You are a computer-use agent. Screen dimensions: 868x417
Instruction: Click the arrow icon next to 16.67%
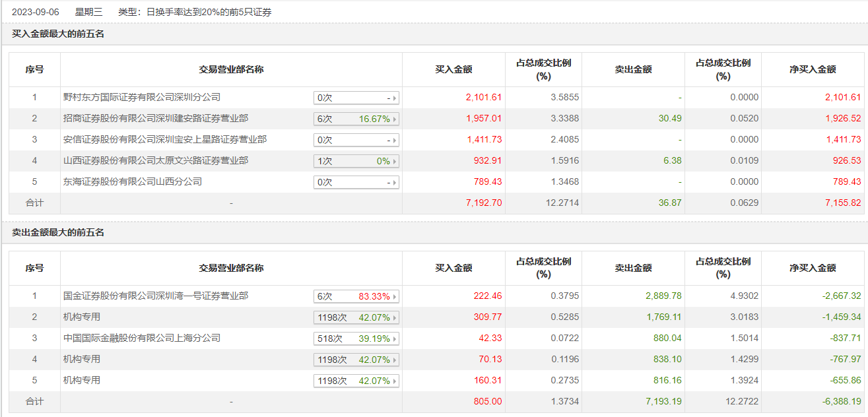tap(395, 119)
